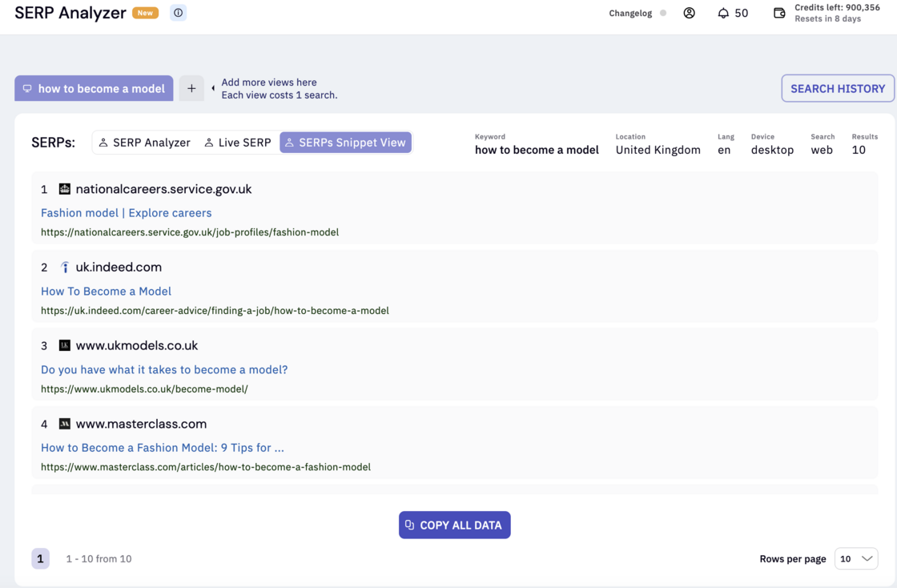Click the Keyword value 'how to become a model'

click(x=537, y=150)
